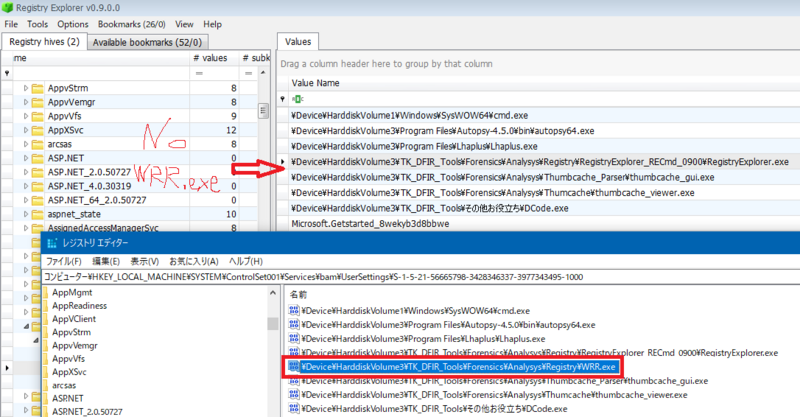Viewport: 800px width, 417px height.
Task: Open the Options menu
Action: (x=72, y=24)
